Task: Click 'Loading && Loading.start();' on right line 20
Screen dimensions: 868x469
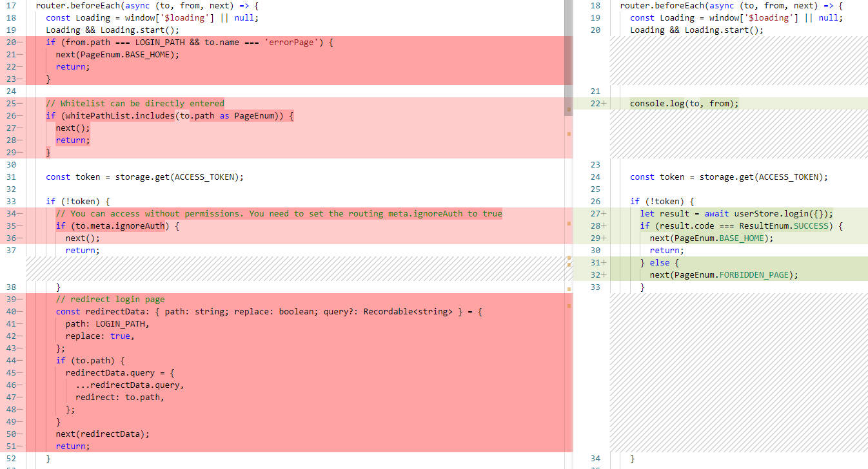Action: coord(697,30)
